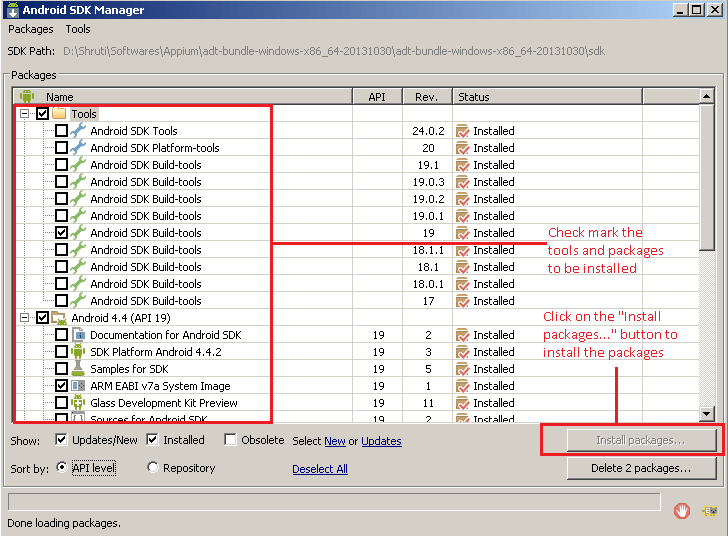Click the Rev. column header
The width and height of the screenshot is (728, 536).
point(427,97)
